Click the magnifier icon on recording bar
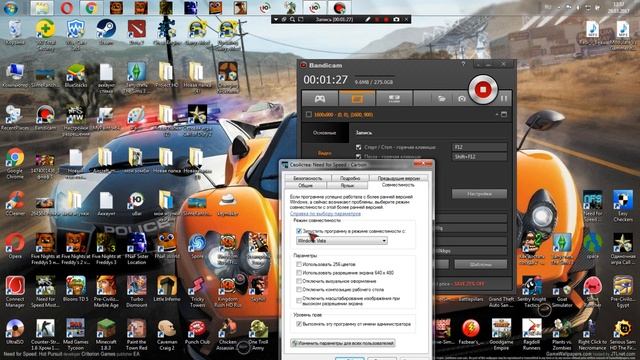Screen dimensions: 640x360 coord(292,19)
